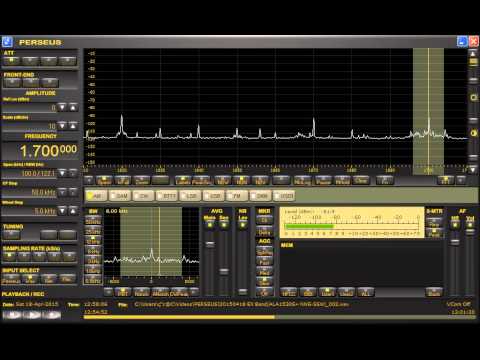
Task: Select Wav as the input source
Action: [30, 279]
